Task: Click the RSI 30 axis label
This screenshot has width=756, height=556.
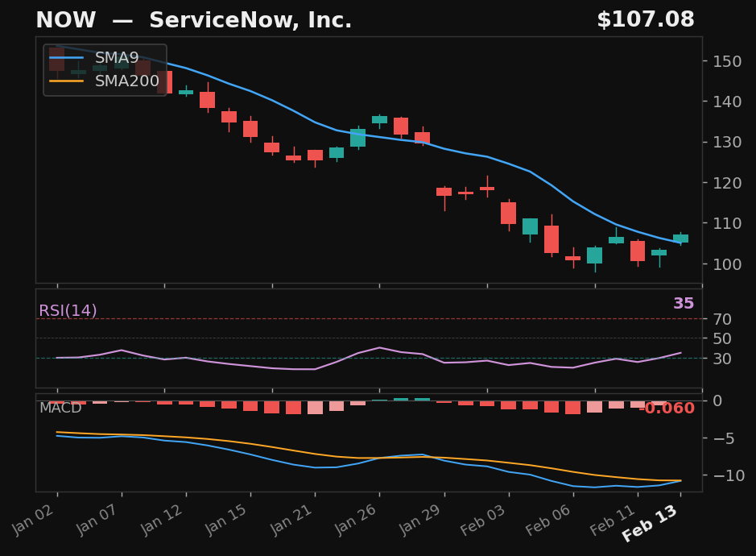Action: [722, 359]
